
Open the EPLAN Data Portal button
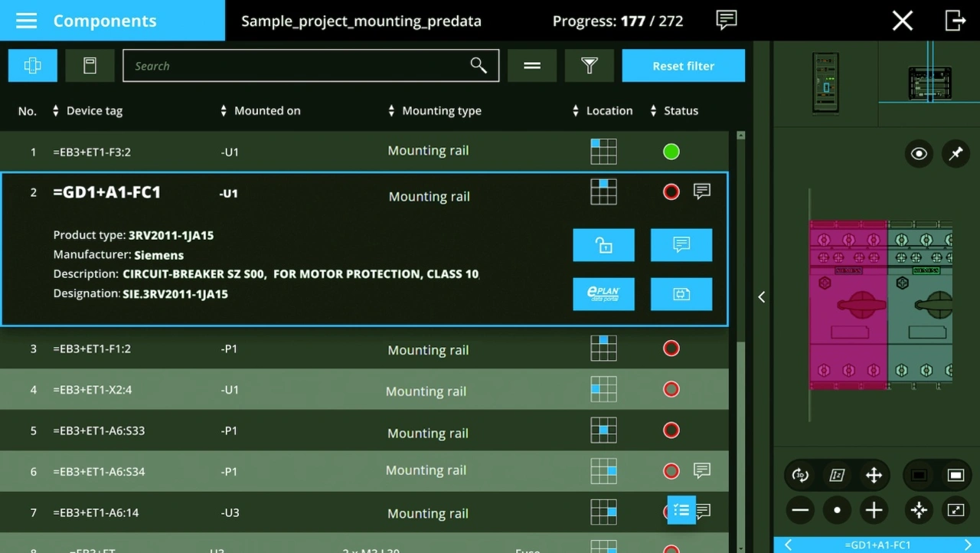pos(603,294)
